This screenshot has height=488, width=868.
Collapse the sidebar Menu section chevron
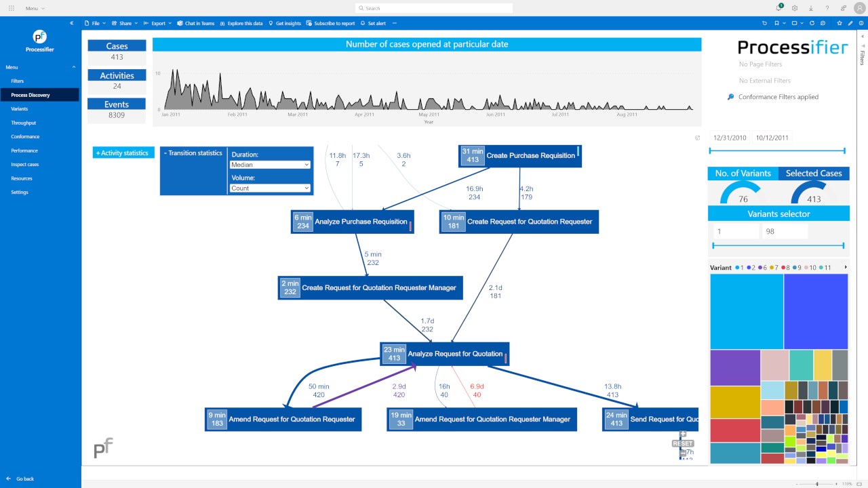click(75, 67)
